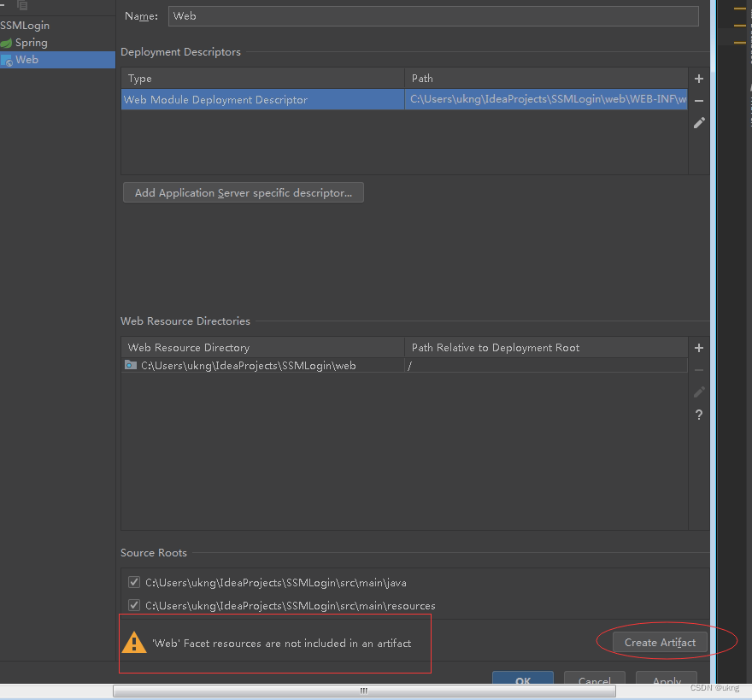Uncheck the src\main\resources source root
Image resolution: width=752 pixels, height=700 pixels.
(x=134, y=605)
